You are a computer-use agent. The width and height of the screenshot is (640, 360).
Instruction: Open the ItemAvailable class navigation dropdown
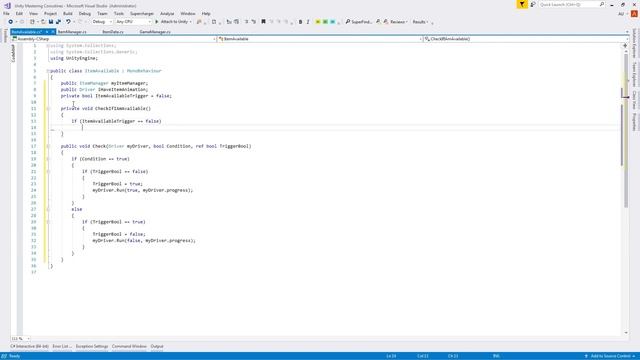tap(320, 39)
